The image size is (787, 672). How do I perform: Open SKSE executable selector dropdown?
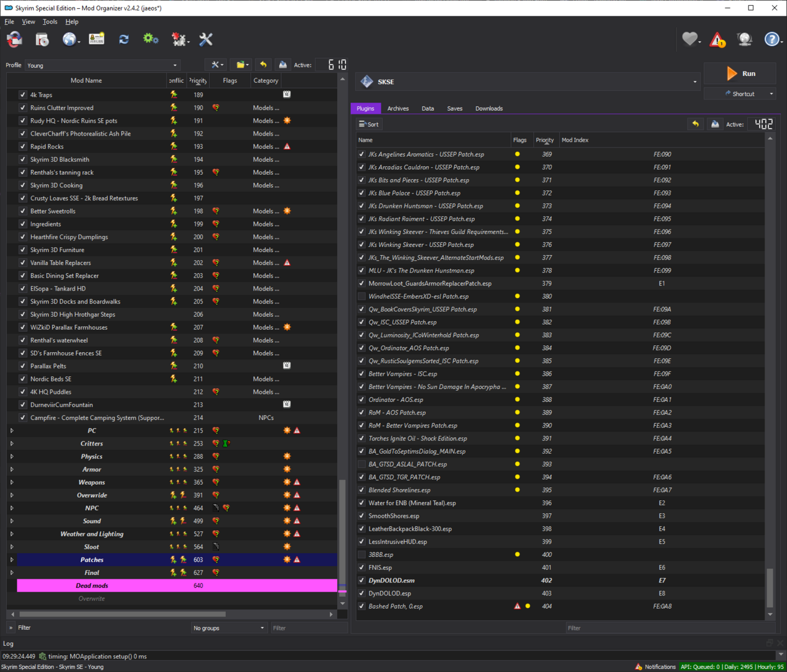(528, 82)
